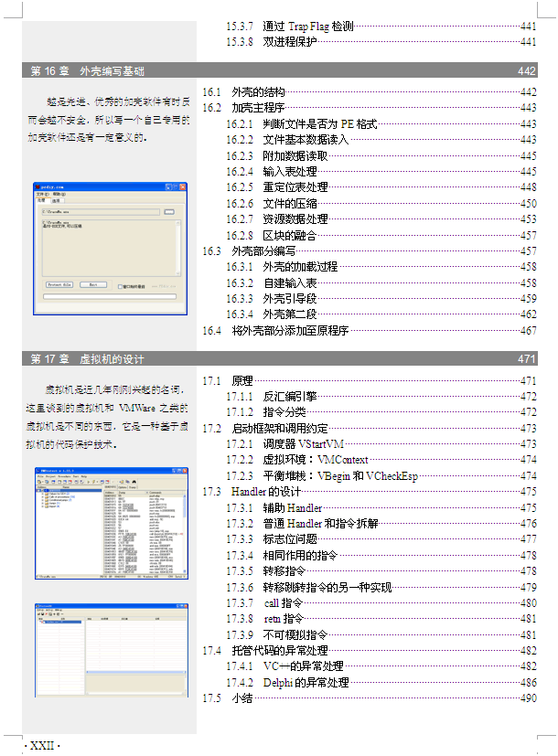Open entry 15.3.7 通过 Trap Flag 检测
Image resolution: width=558 pixels, height=756 pixels.
(x=381, y=26)
